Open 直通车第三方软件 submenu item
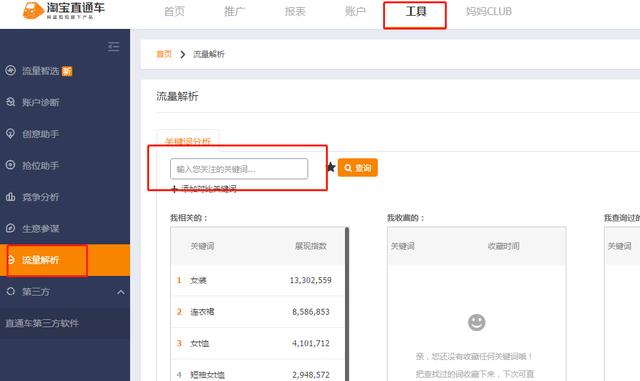The height and width of the screenshot is (381, 640). coord(42,323)
